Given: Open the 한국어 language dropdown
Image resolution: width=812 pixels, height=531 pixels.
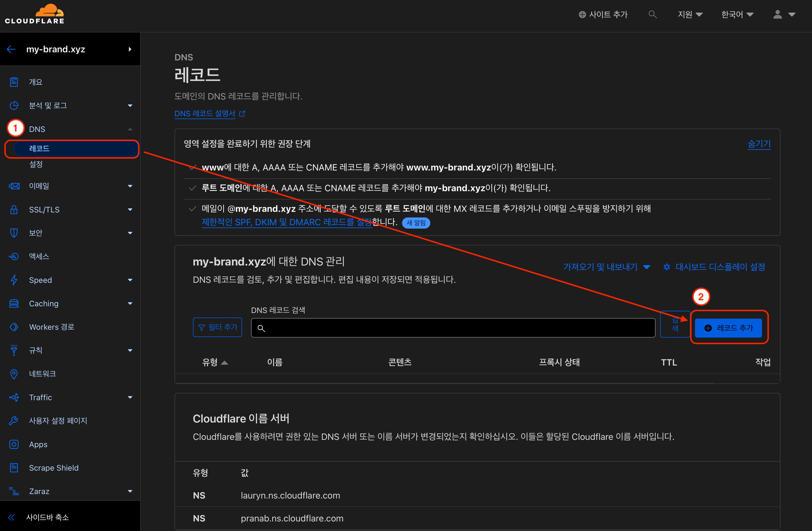Looking at the screenshot, I should pos(737,15).
